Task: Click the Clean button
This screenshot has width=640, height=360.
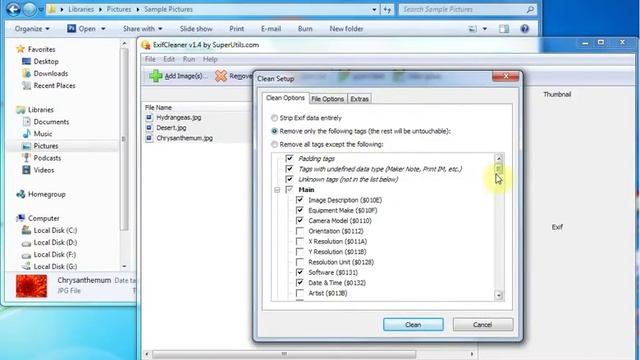Action: pyautogui.click(x=413, y=324)
